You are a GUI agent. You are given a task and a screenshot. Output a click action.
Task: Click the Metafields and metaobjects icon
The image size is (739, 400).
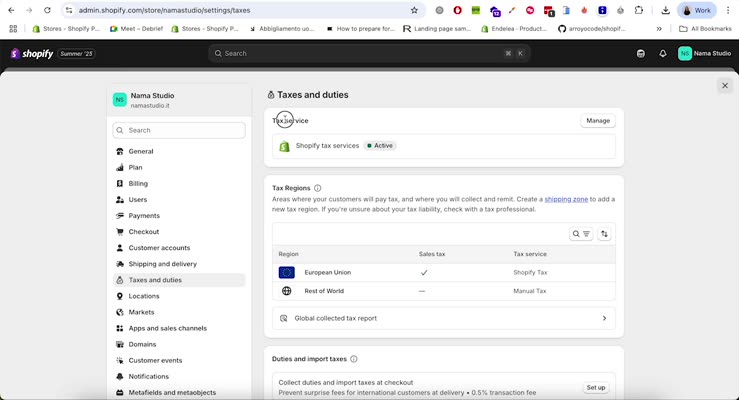120,392
